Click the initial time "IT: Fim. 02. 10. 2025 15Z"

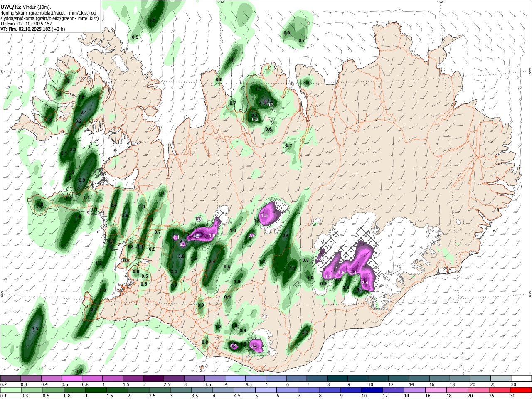tap(26, 24)
